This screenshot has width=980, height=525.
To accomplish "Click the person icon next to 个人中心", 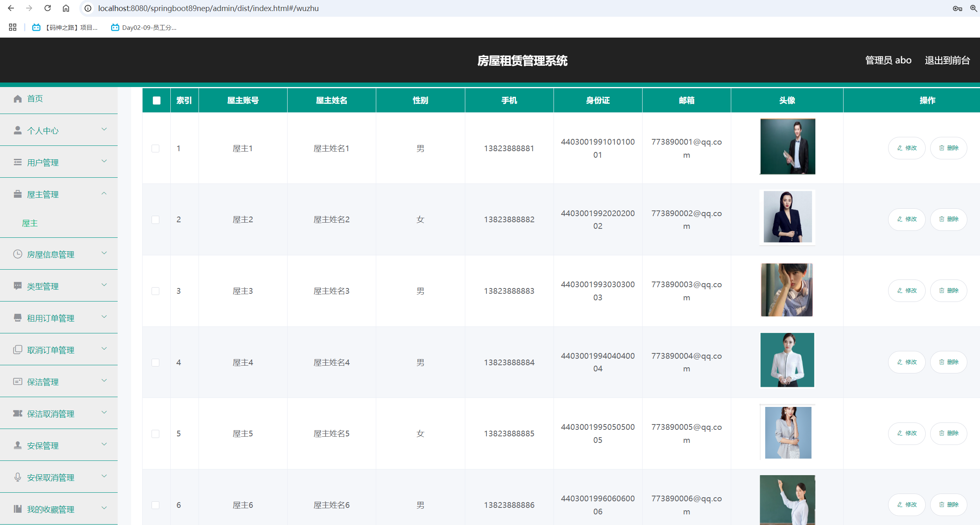I will point(18,130).
